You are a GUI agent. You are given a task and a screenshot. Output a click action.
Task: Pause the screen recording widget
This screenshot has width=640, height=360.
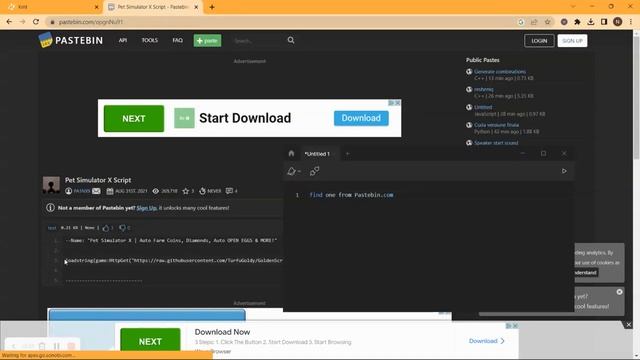coord(57,347)
